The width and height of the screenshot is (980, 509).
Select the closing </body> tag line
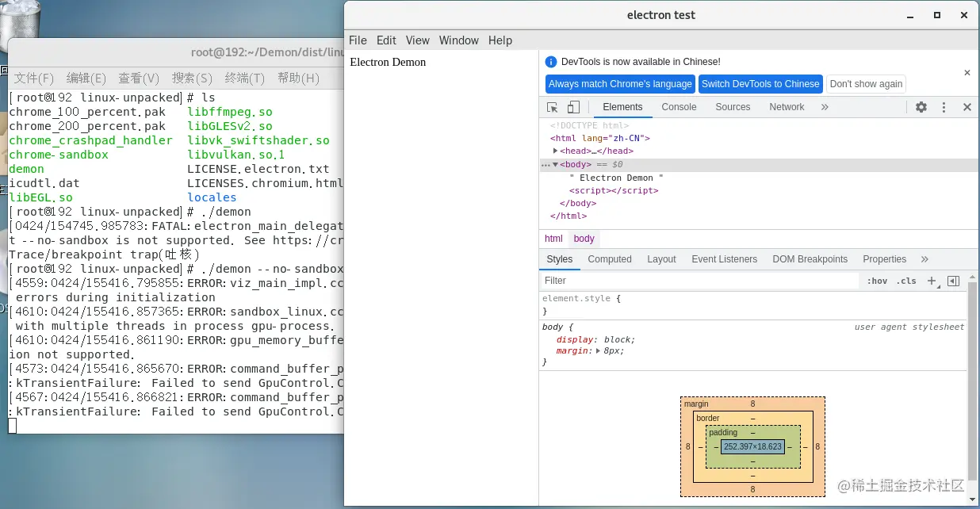click(577, 203)
